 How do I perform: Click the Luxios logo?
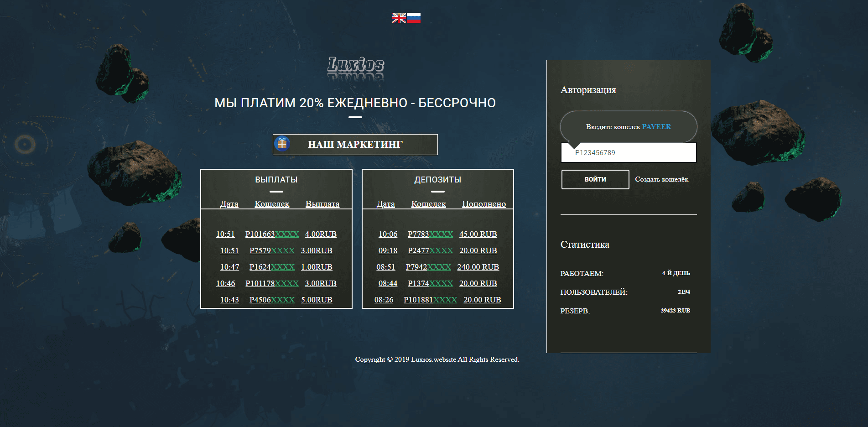pyautogui.click(x=355, y=65)
